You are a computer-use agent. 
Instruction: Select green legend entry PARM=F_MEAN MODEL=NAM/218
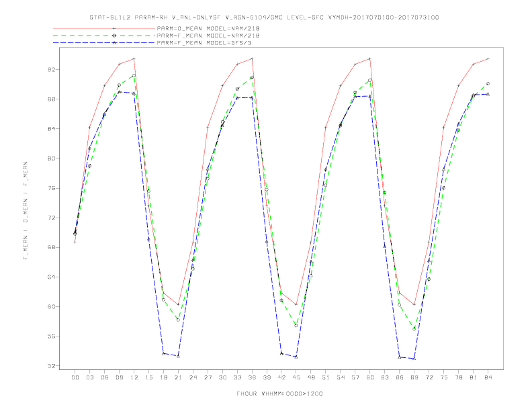(x=208, y=36)
